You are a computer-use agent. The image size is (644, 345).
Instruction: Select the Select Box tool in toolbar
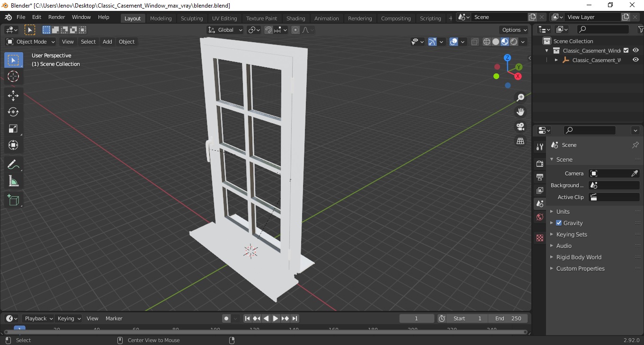13,60
